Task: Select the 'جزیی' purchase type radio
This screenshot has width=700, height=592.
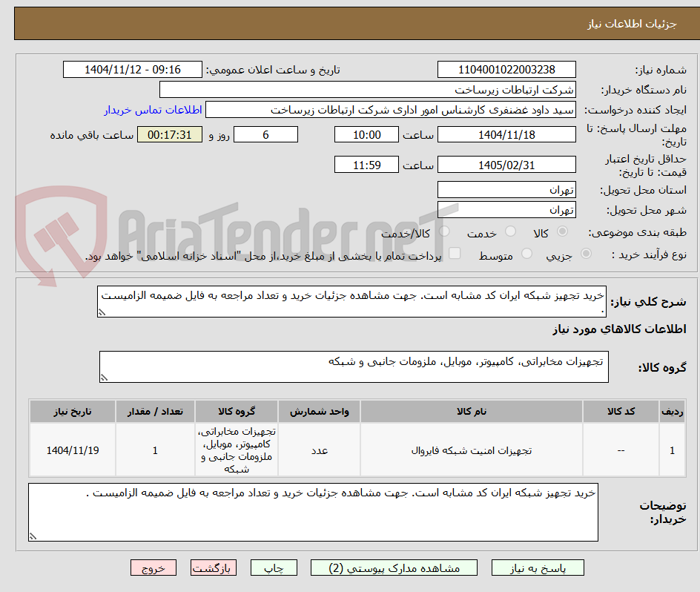Action: point(586,254)
